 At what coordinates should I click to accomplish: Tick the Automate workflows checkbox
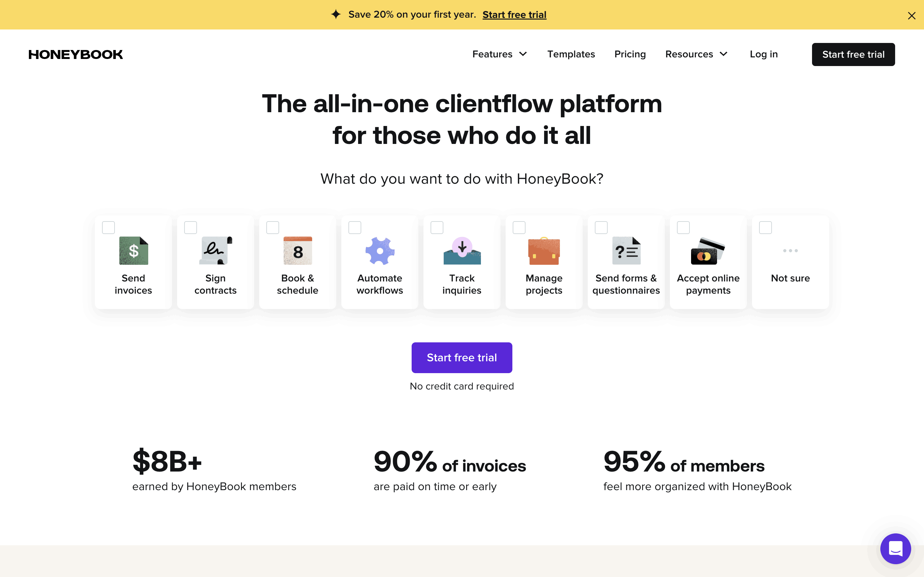[x=355, y=228]
